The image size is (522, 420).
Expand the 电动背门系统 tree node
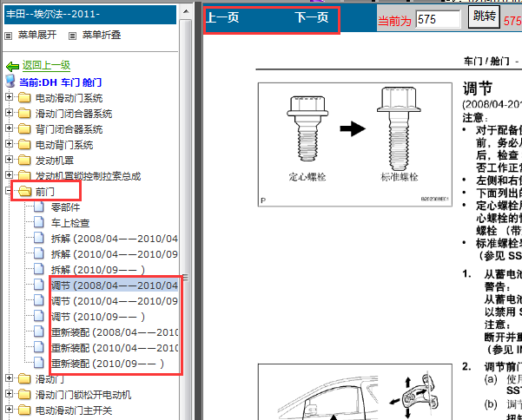pyautogui.click(x=9, y=144)
